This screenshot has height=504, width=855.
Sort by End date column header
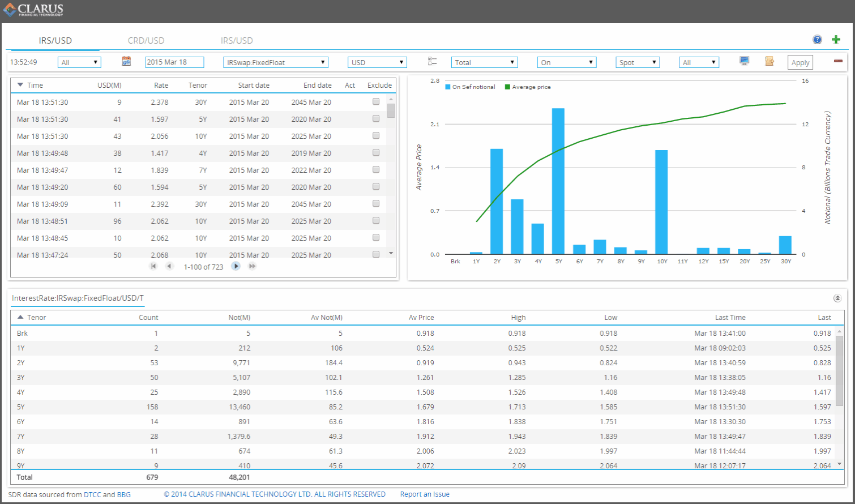pos(318,85)
